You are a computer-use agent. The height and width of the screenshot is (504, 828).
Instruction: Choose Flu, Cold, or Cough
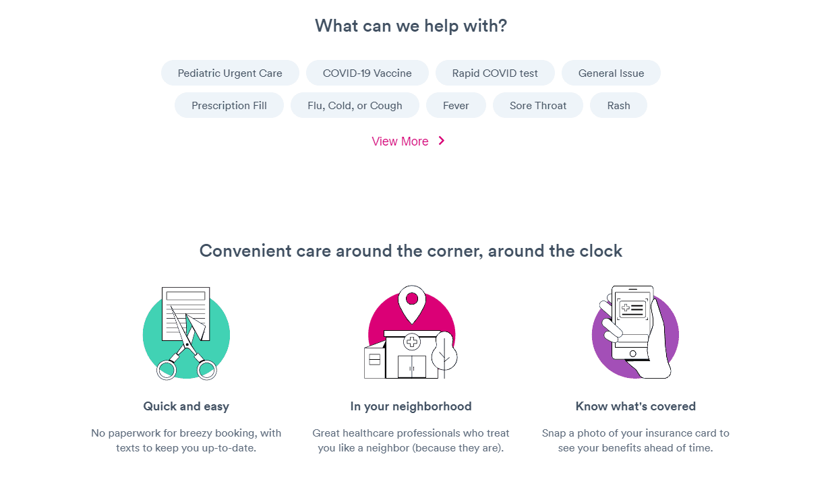pos(355,106)
